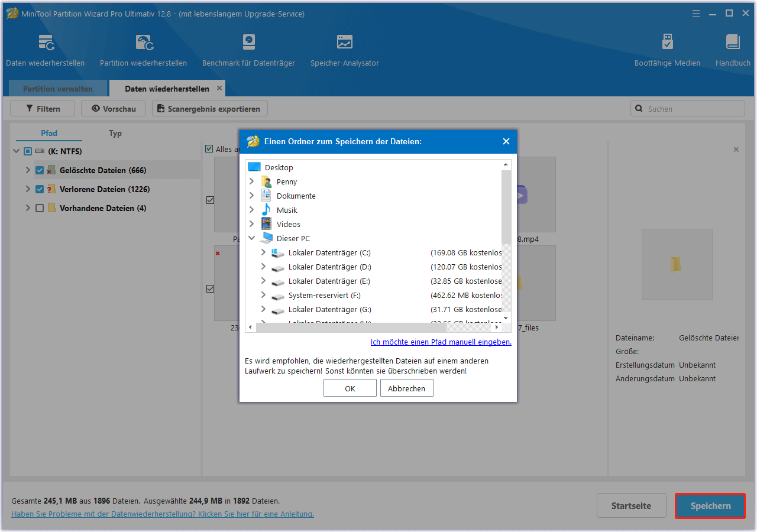Image resolution: width=757 pixels, height=532 pixels.
Task: Open the Handbuch icon
Action: pos(733,43)
